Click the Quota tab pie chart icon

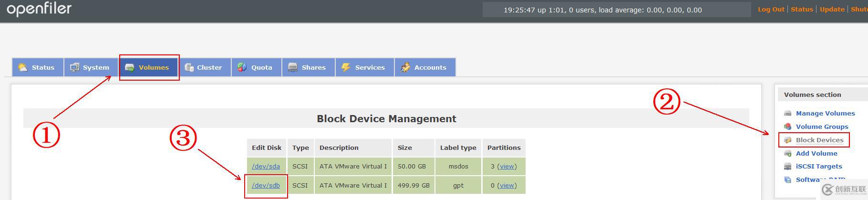(242, 67)
